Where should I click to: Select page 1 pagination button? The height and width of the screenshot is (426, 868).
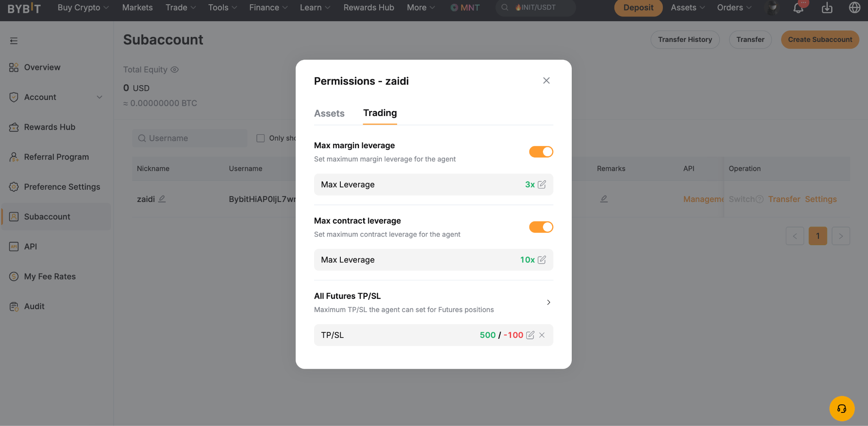(x=818, y=236)
